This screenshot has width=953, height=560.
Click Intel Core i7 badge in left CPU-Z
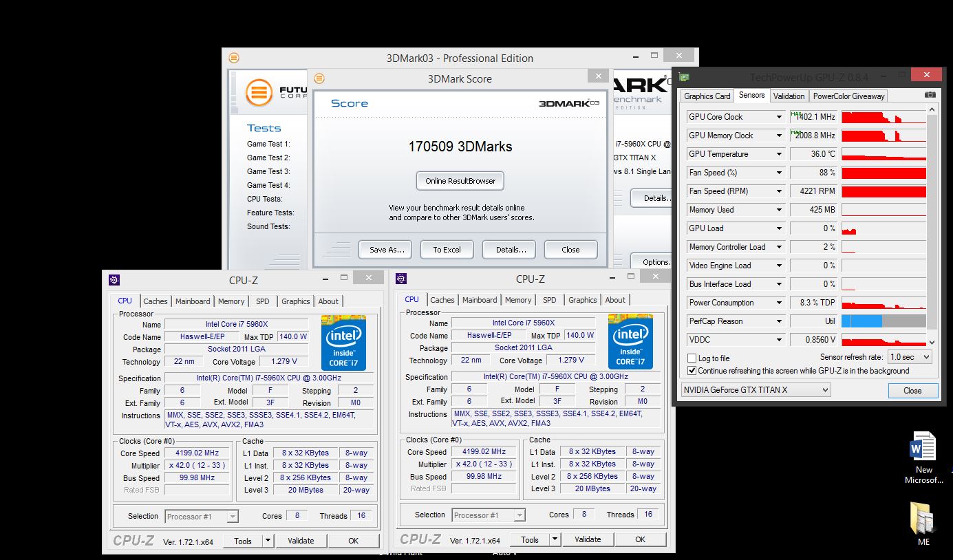pyautogui.click(x=343, y=343)
